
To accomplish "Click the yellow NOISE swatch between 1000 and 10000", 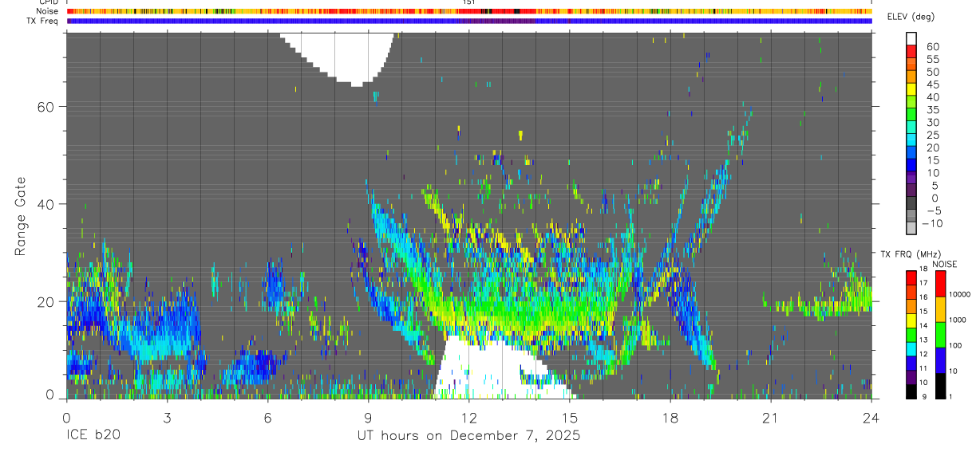I will tap(940, 309).
